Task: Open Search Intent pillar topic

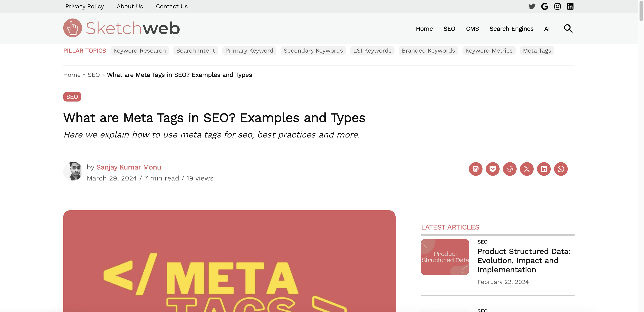Action: (196, 50)
